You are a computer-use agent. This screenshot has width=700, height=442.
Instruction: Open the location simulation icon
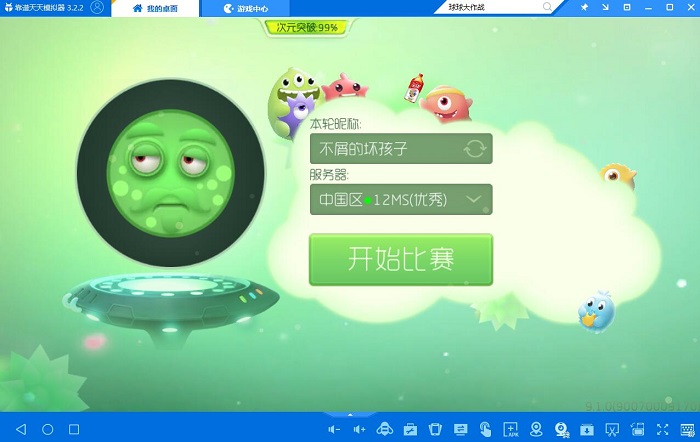[536, 429]
